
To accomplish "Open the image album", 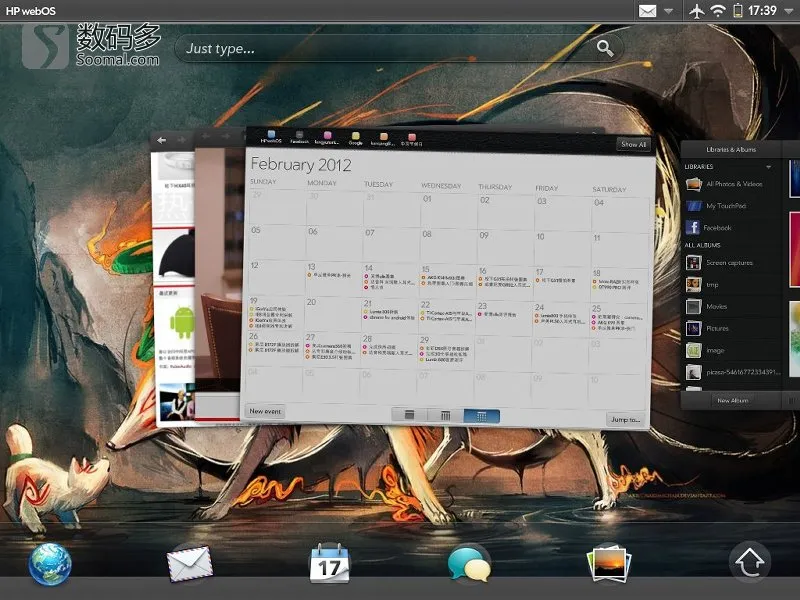I will [731, 351].
